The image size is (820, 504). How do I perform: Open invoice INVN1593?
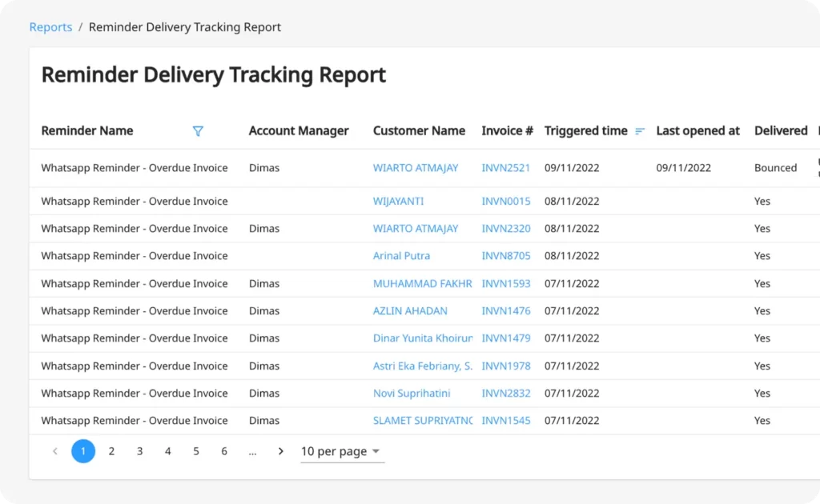coord(506,283)
